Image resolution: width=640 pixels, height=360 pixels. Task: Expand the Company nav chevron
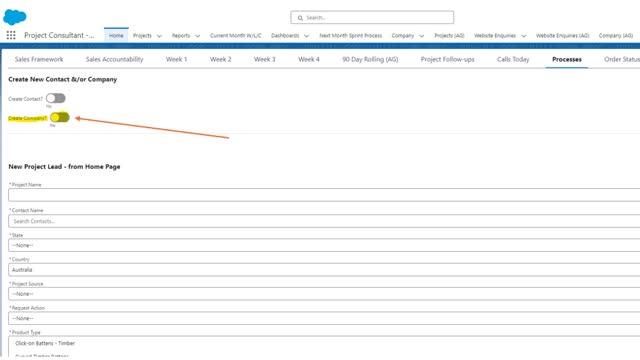pyautogui.click(x=421, y=36)
